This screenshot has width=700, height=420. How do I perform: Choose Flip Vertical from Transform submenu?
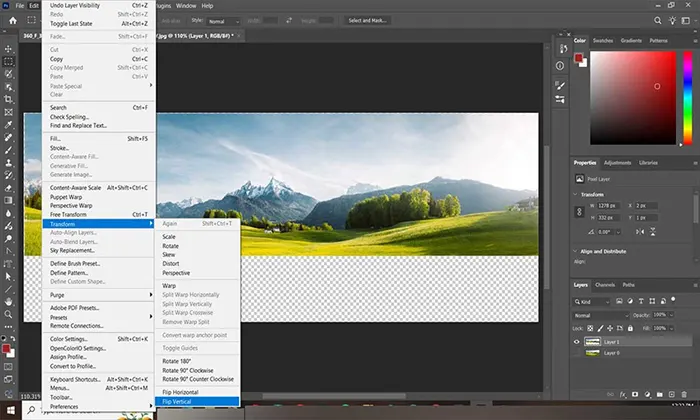coord(197,402)
